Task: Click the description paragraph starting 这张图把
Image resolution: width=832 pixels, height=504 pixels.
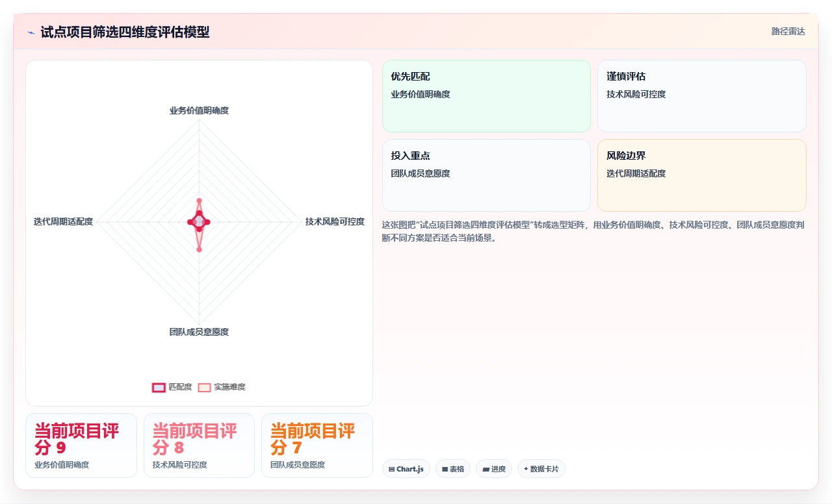Action: click(x=593, y=231)
